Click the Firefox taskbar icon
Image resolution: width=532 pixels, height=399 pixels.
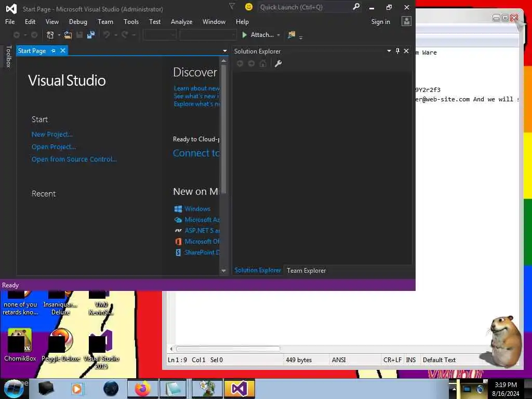coord(142,389)
